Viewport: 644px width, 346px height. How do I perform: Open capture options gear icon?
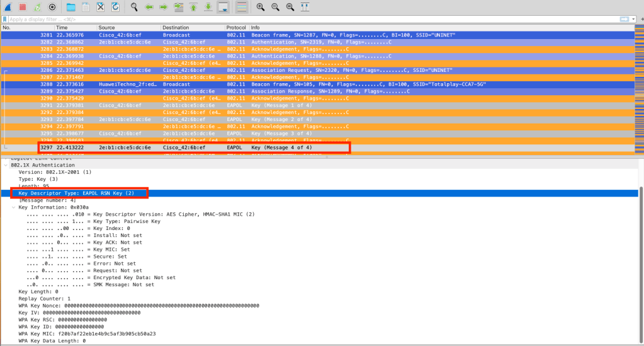coord(52,7)
